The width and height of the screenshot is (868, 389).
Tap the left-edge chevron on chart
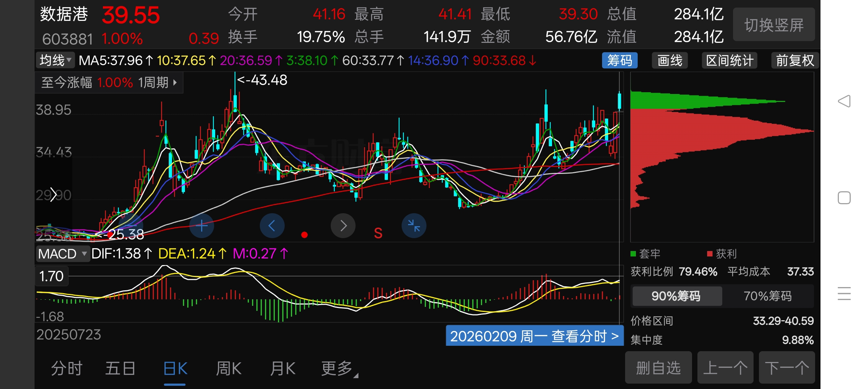pos(53,195)
